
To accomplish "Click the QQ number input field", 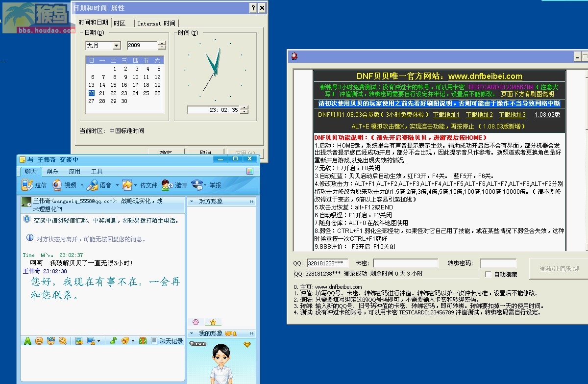I will point(328,263).
